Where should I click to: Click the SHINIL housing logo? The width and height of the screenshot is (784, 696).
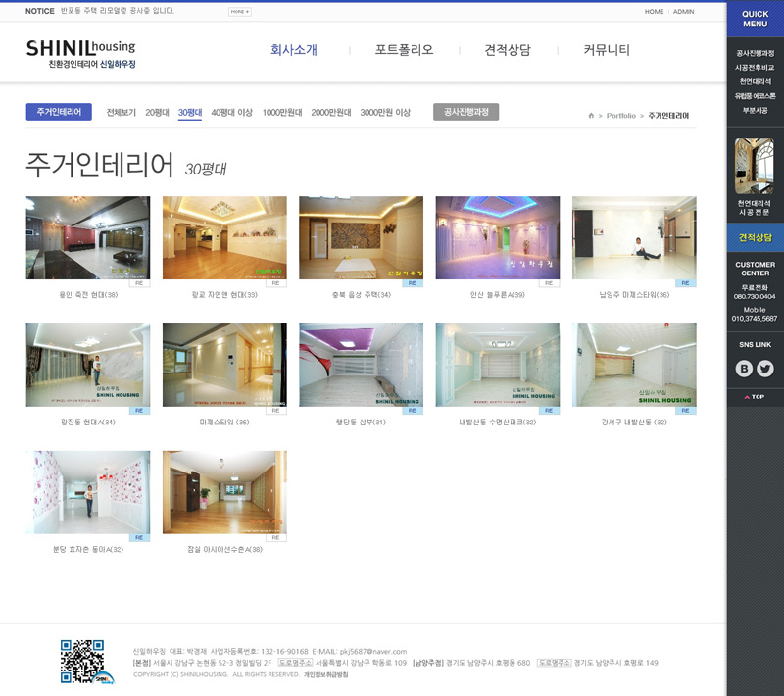pyautogui.click(x=81, y=53)
